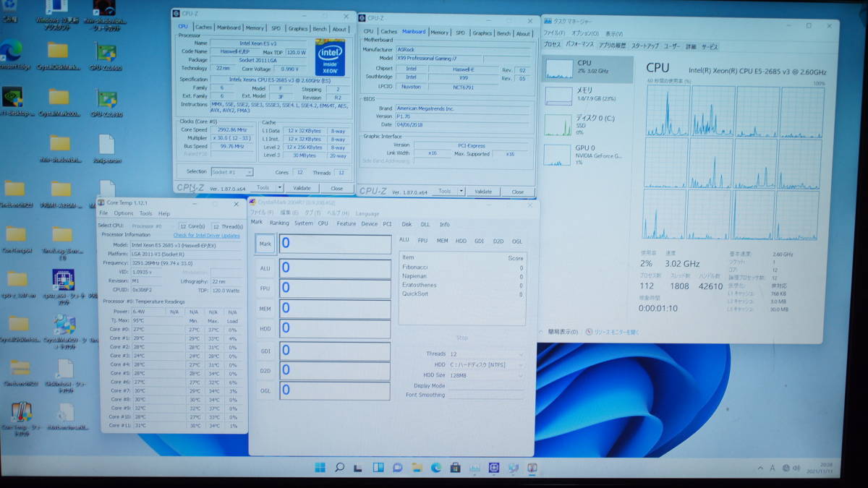Open the Ranking tab in CrystalMark
Screen dimensions: 868x488
[x=279, y=223]
